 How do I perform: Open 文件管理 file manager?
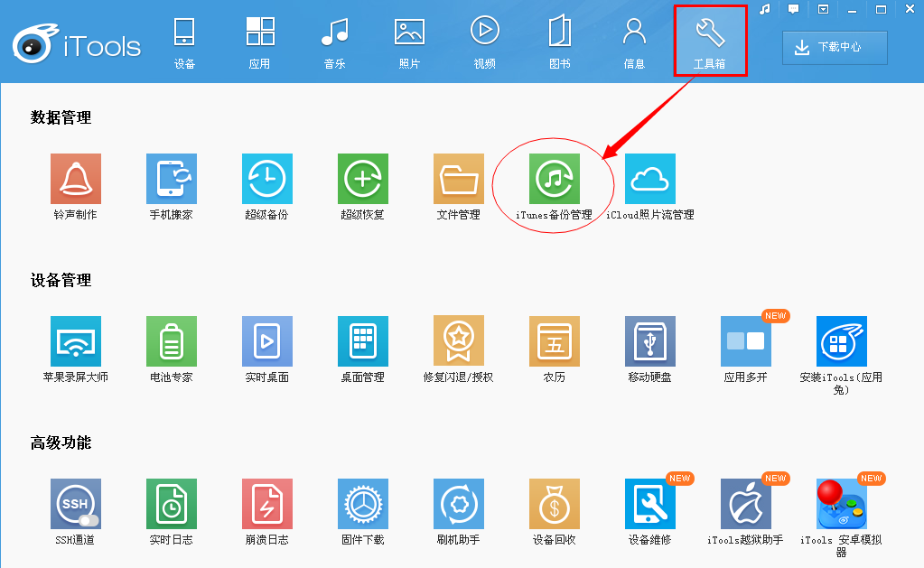459,179
